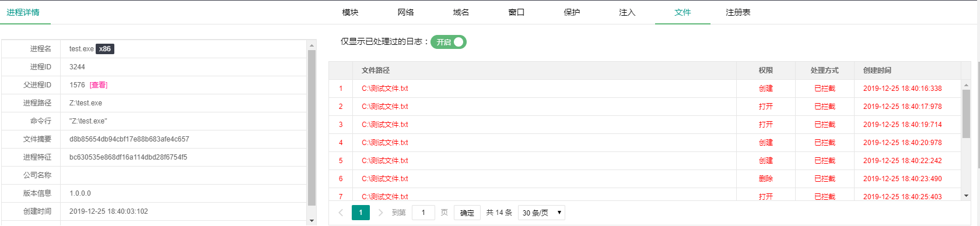This screenshot has width=980, height=226.
Task: Select page 1 button in pagination
Action: point(360,213)
